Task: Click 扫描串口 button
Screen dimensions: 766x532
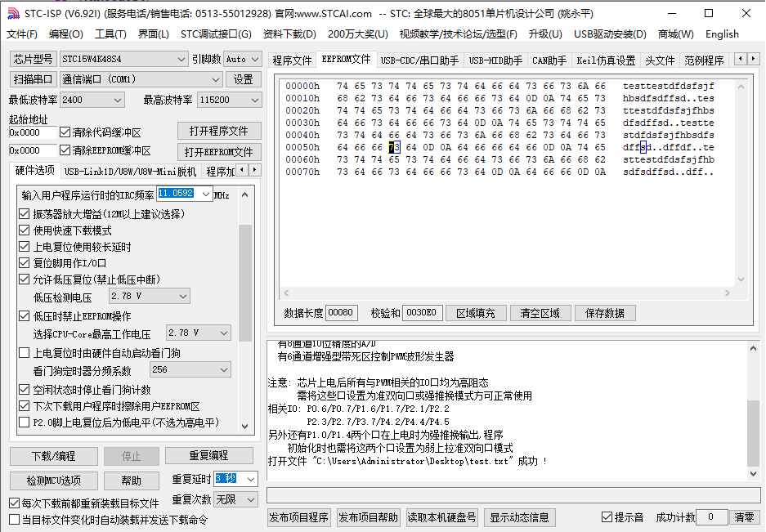Action: [34, 79]
